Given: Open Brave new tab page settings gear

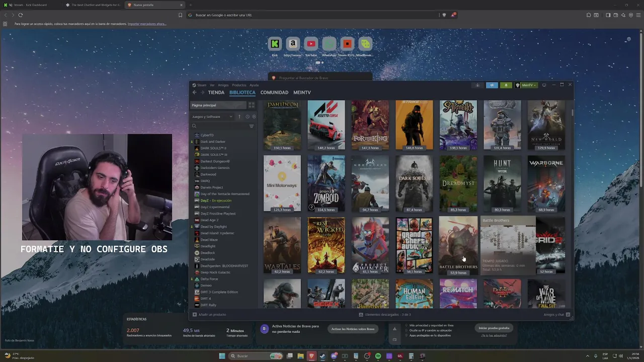Looking at the screenshot, I should (x=628, y=39).
